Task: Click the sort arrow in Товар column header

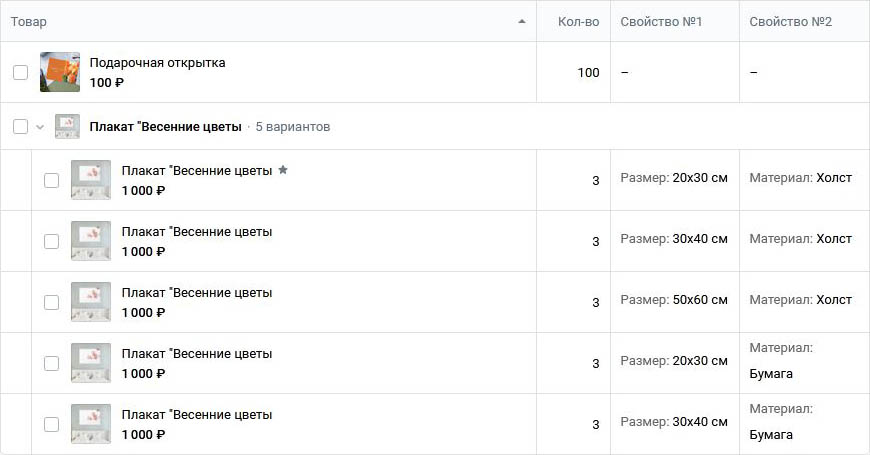Action: [522, 22]
